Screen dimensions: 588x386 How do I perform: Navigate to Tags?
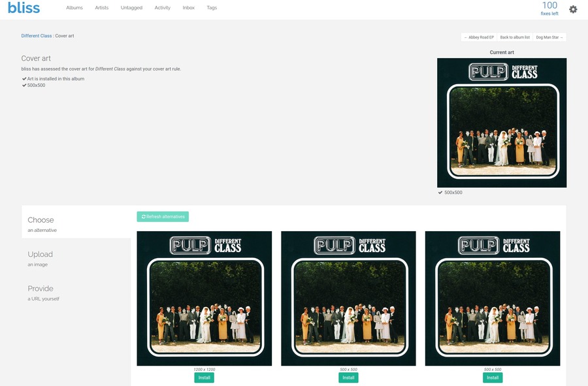212,7
